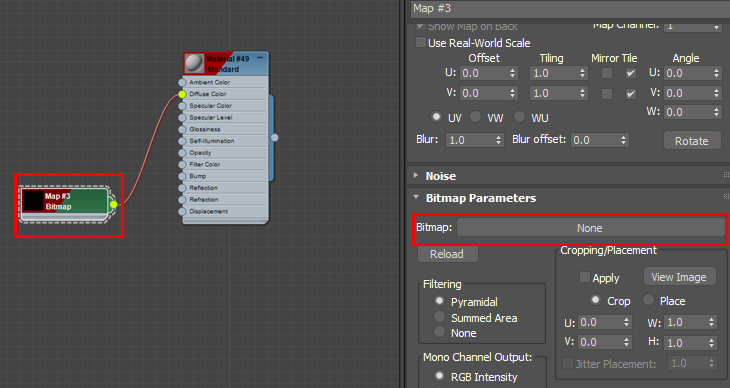Enable the Apply cropping checkbox
730x388 pixels.
point(585,277)
